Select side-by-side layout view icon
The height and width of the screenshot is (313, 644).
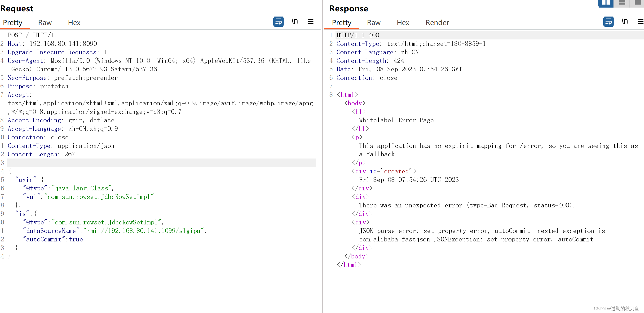point(605,3)
